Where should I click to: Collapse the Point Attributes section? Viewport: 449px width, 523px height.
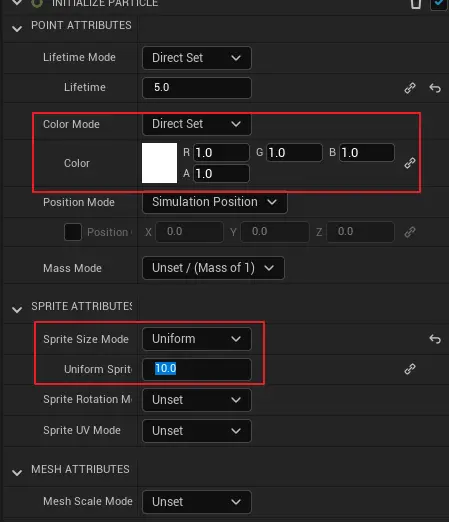pyautogui.click(x=17, y=28)
